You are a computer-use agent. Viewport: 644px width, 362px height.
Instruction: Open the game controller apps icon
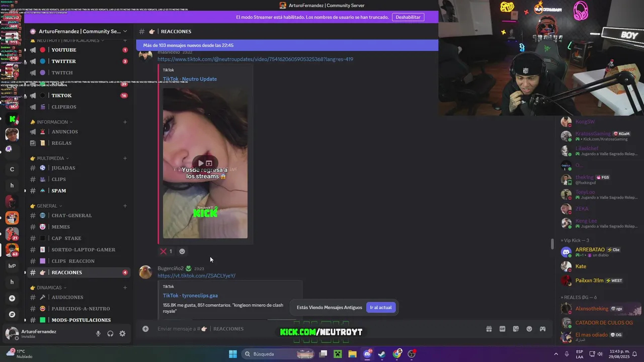pyautogui.click(x=543, y=329)
